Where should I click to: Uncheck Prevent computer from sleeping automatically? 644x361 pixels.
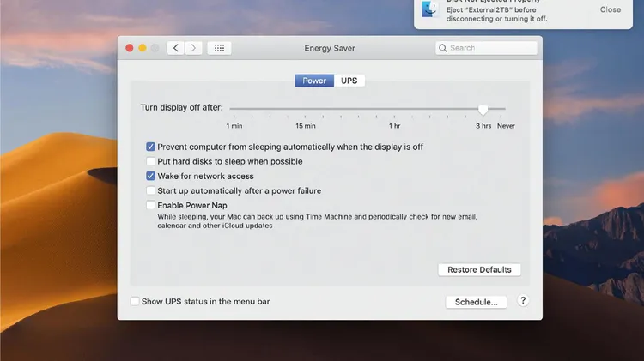(x=151, y=147)
